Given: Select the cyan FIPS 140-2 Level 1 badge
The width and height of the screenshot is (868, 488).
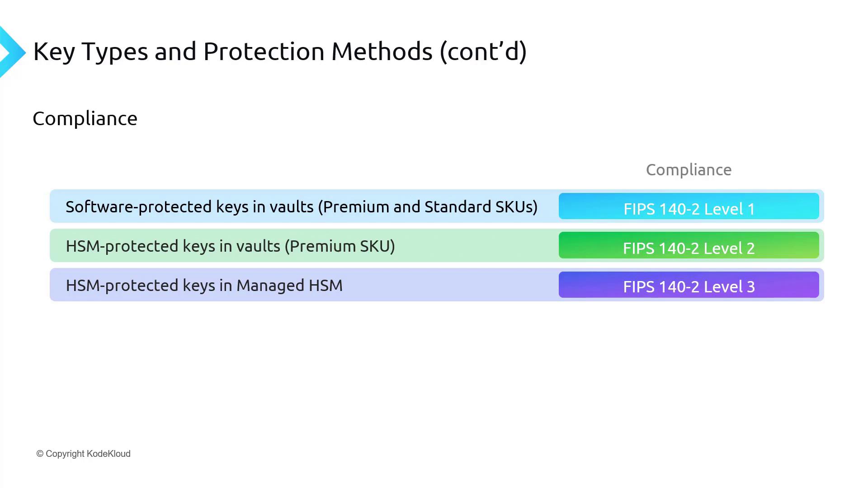Looking at the screenshot, I should [689, 207].
